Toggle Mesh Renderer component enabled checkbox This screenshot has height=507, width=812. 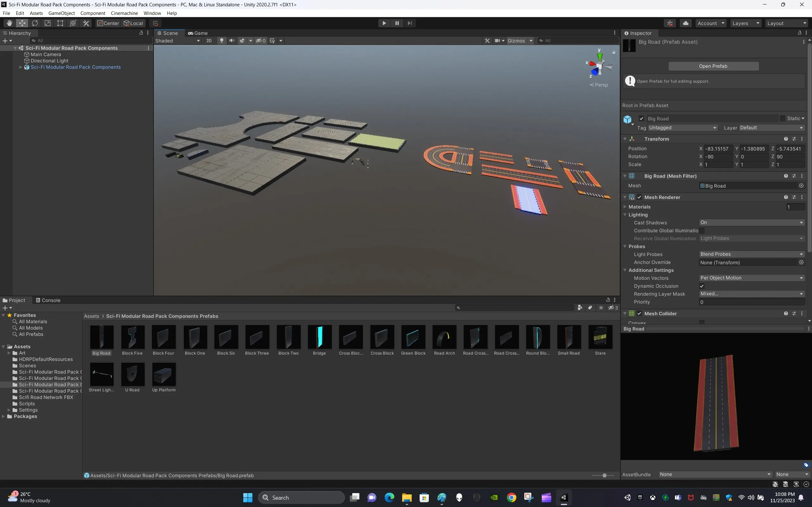coord(639,197)
